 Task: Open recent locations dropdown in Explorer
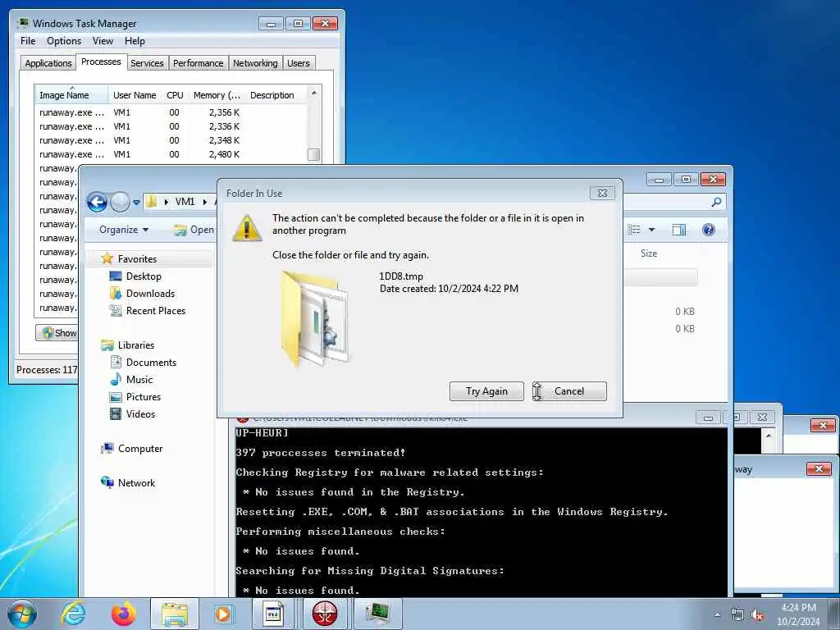coord(137,202)
